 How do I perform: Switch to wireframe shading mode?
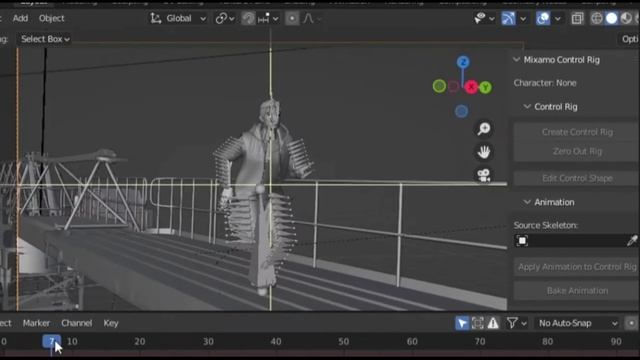(x=597, y=18)
